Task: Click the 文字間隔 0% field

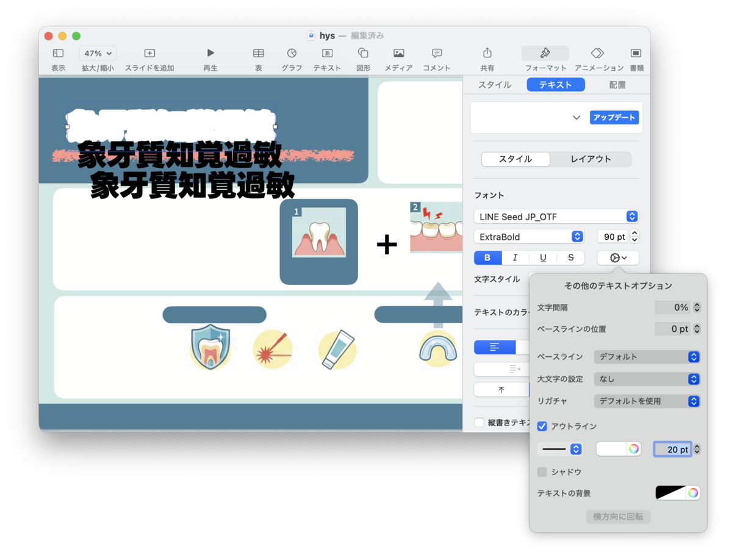Action: [x=673, y=307]
